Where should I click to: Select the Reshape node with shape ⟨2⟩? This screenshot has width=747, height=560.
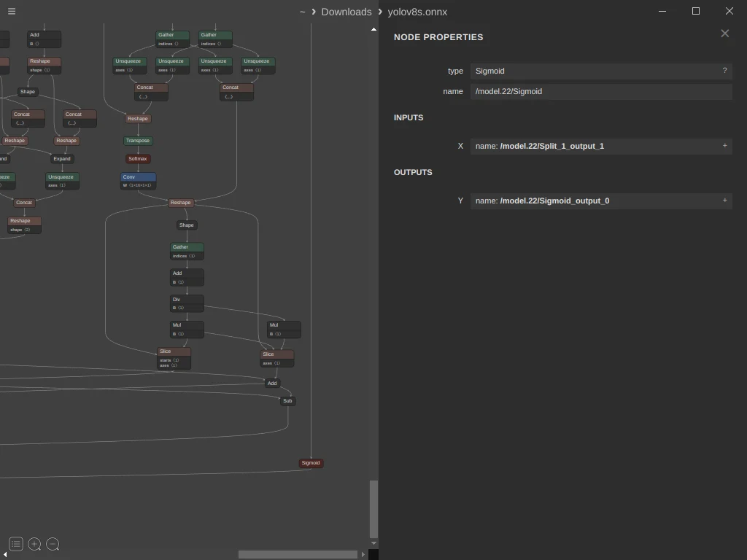coord(24,225)
